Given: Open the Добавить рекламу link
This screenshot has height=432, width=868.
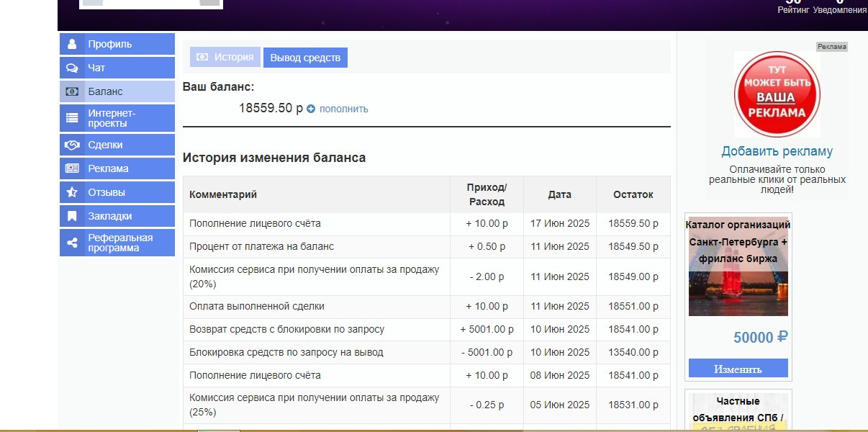Looking at the screenshot, I should point(777,151).
